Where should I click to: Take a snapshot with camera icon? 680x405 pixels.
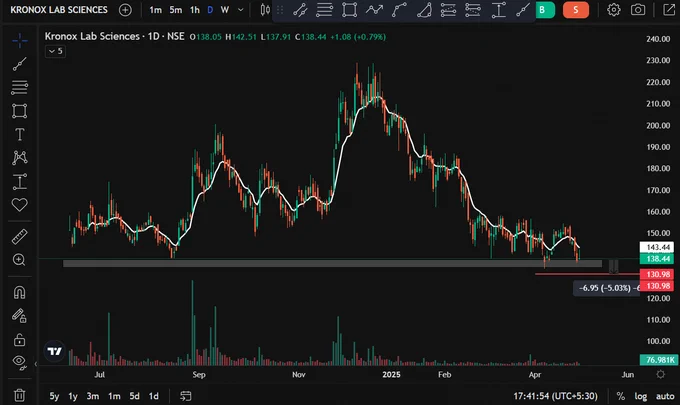(x=638, y=10)
